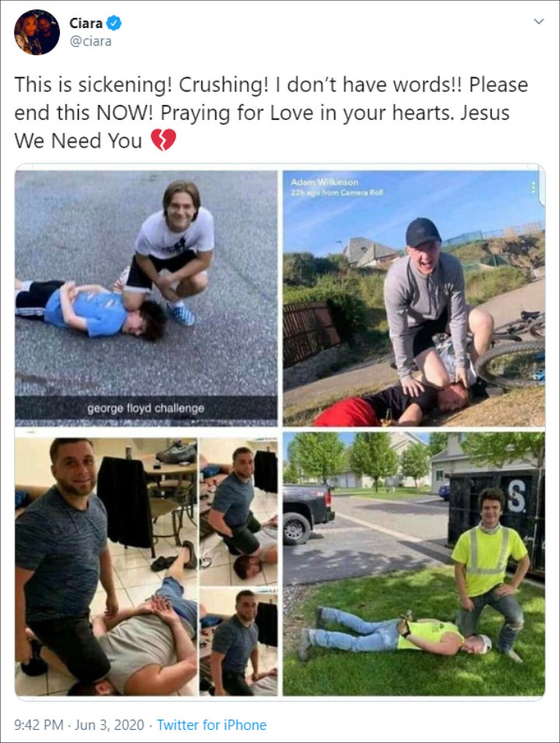Open the 9:42 PM · Jun 3, 2020 timestamp

(79, 725)
